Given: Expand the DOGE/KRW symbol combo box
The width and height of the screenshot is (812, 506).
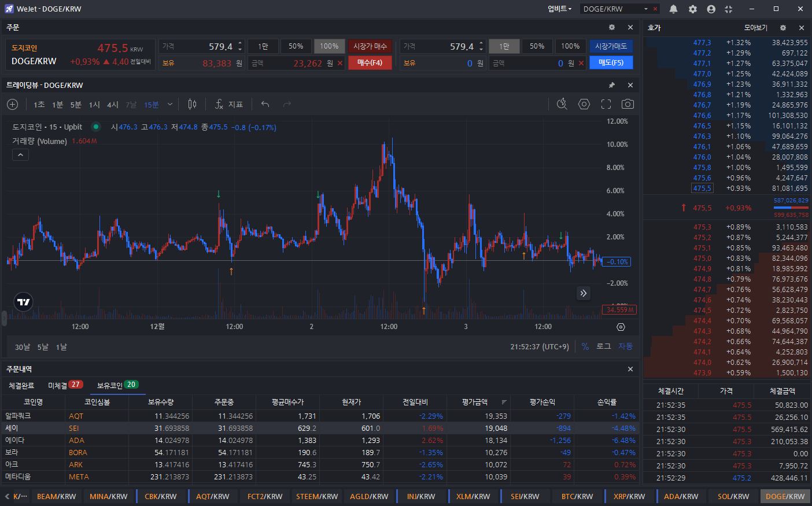Looking at the screenshot, I should click(646, 9).
